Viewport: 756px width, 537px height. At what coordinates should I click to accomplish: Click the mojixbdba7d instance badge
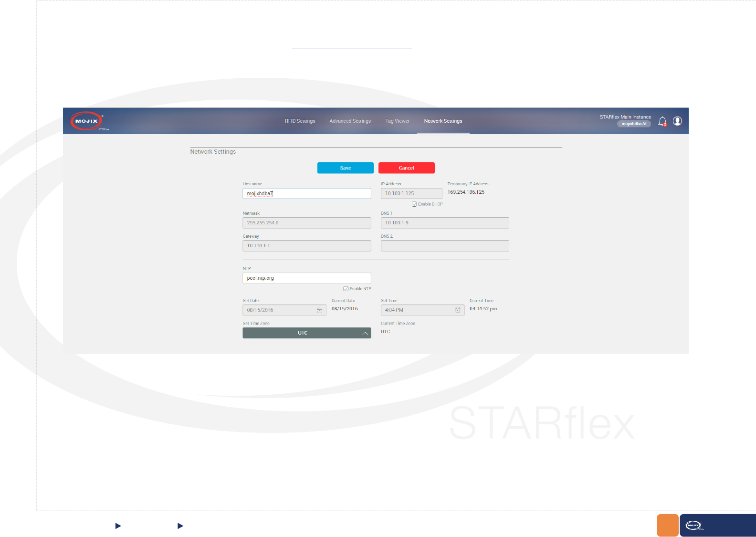634,124
